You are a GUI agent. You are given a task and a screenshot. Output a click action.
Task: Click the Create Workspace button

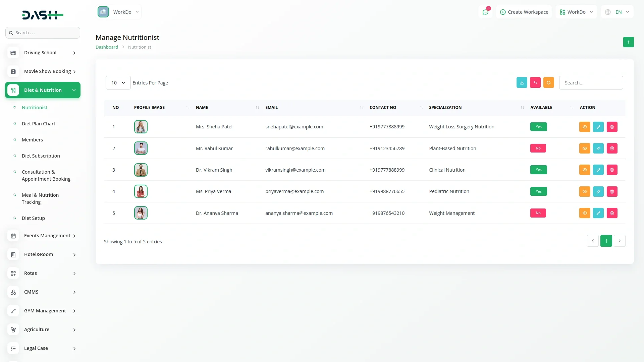pyautogui.click(x=524, y=12)
